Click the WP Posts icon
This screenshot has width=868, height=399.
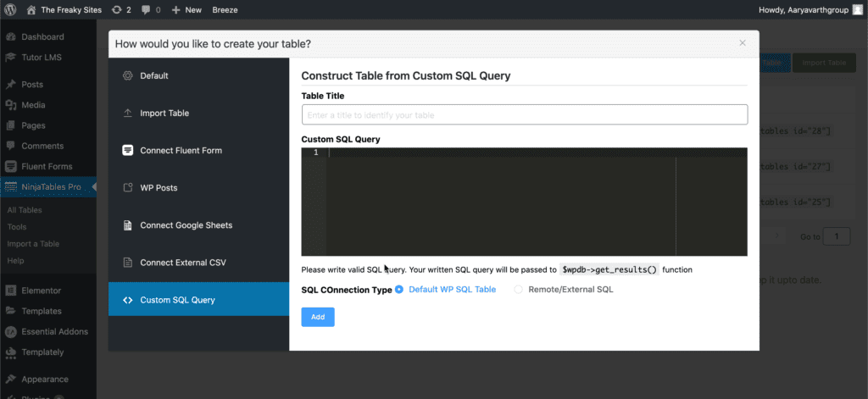[127, 187]
